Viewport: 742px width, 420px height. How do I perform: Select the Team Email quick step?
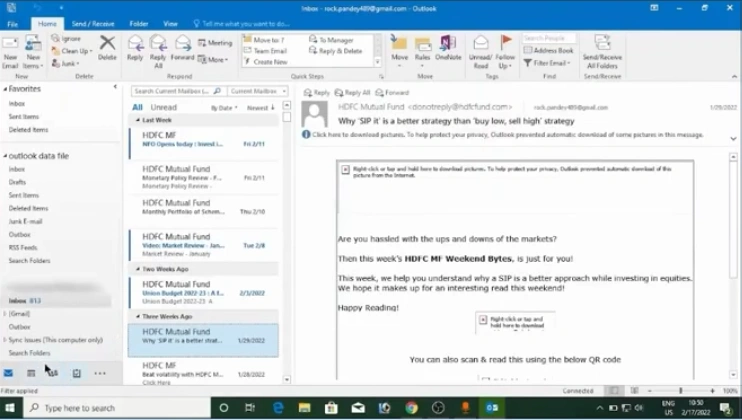click(265, 51)
